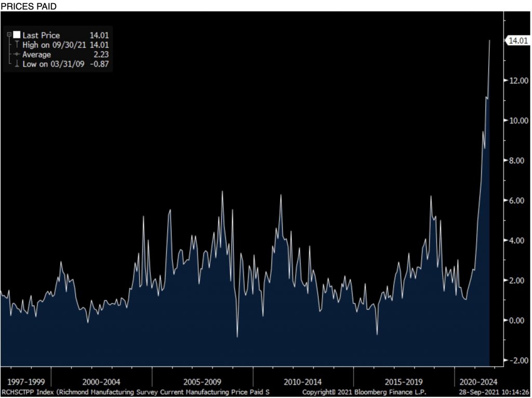Click the 2015-2019 time axis segment
The image size is (532, 398).
405,381
